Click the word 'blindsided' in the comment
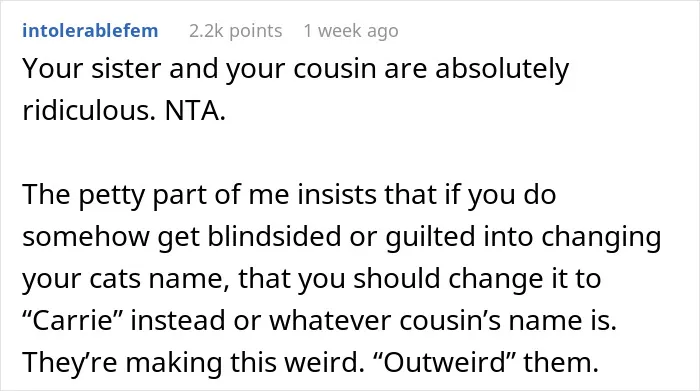The height and width of the screenshot is (391, 700). tap(274, 236)
